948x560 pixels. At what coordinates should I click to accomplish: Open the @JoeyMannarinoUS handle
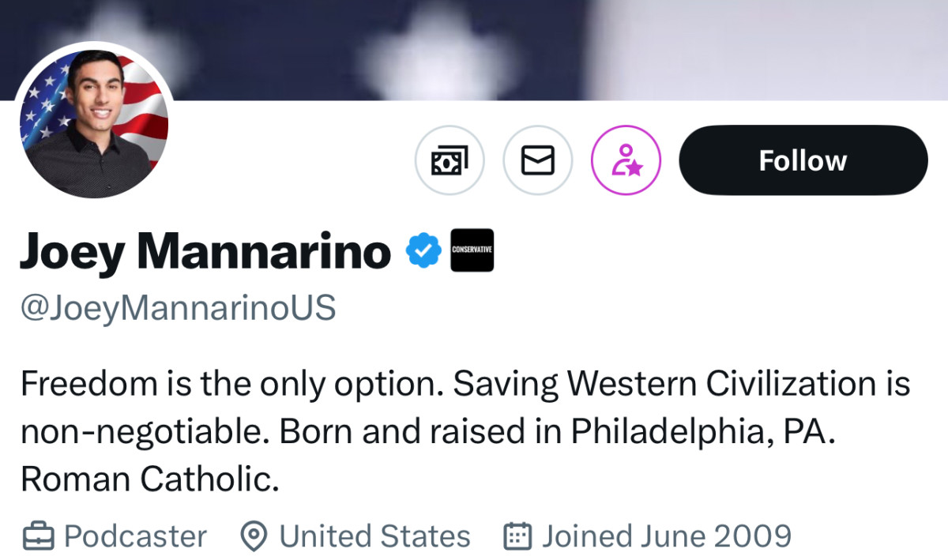178,307
